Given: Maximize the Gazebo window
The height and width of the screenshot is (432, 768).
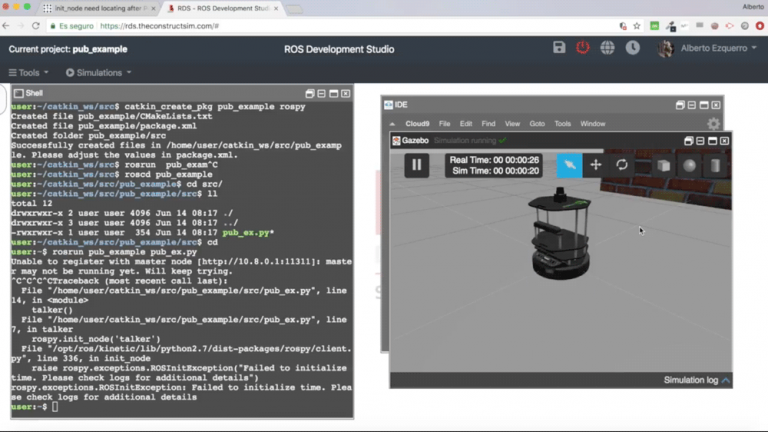Looking at the screenshot, I should [712, 141].
